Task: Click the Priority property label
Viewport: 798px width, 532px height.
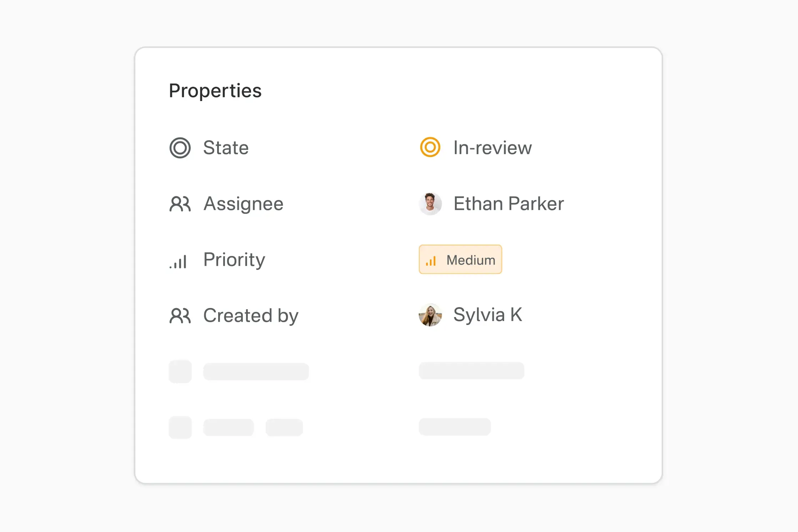Action: tap(234, 260)
